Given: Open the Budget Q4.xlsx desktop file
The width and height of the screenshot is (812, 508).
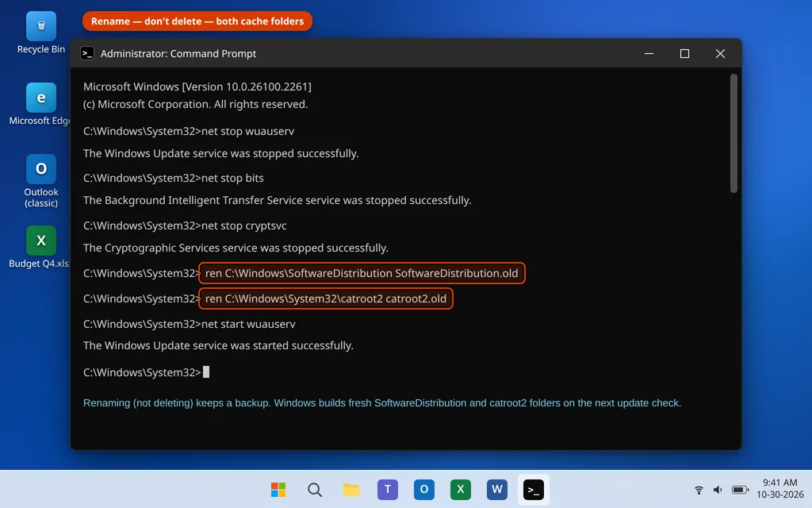Looking at the screenshot, I should pos(41,248).
